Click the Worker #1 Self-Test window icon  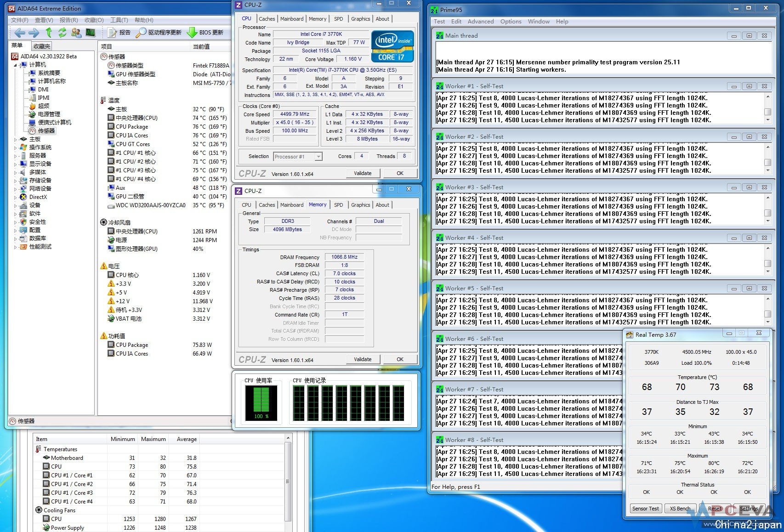(x=440, y=86)
